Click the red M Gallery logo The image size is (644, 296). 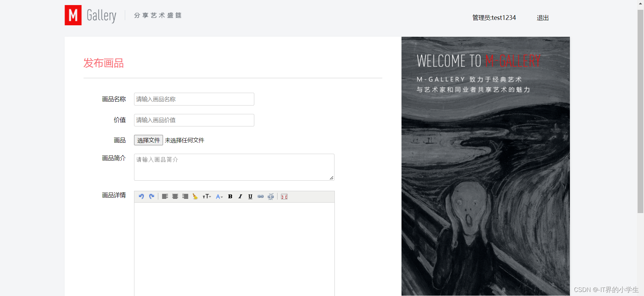[73, 15]
